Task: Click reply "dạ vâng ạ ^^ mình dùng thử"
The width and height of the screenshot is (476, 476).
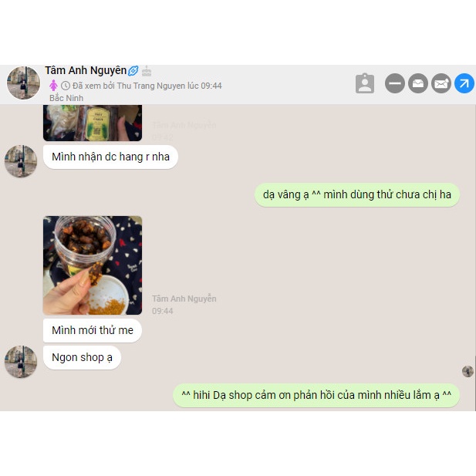Action: (x=357, y=195)
